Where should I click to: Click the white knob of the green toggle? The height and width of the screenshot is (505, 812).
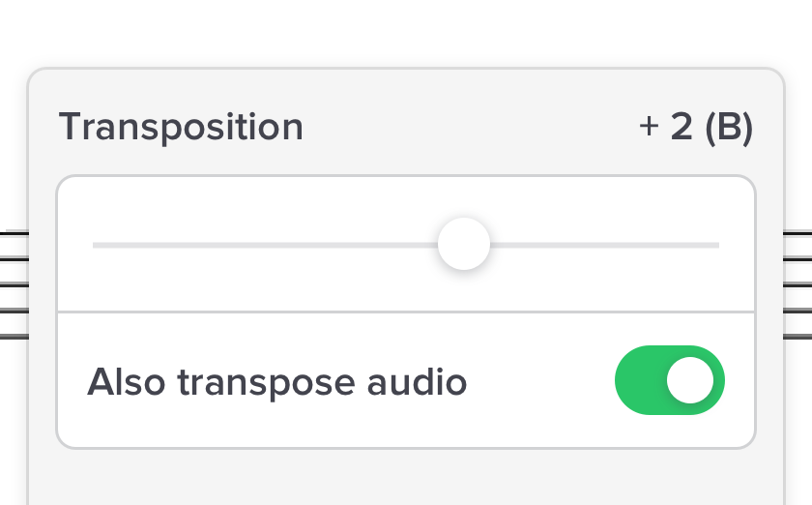pyautogui.click(x=690, y=380)
